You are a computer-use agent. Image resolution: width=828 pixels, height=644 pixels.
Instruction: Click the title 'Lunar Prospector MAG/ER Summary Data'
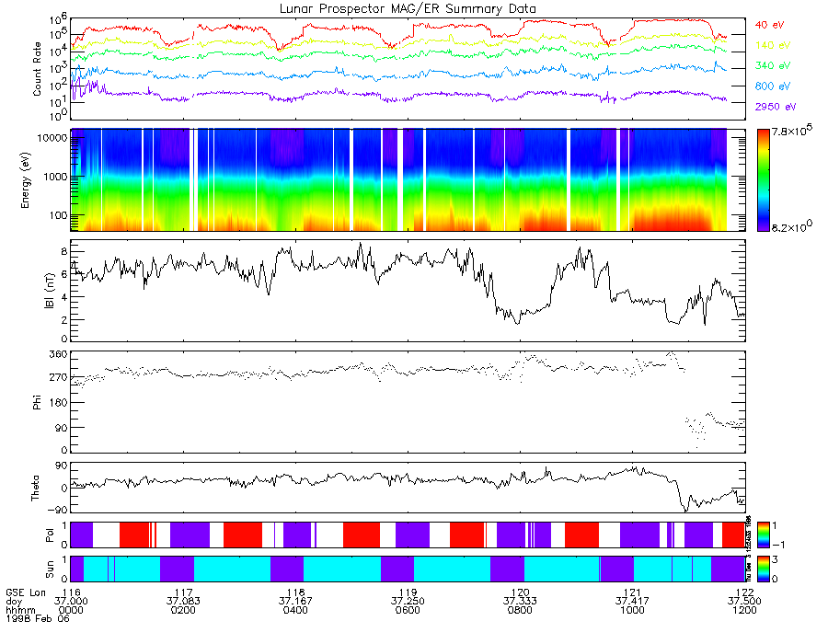(x=408, y=9)
